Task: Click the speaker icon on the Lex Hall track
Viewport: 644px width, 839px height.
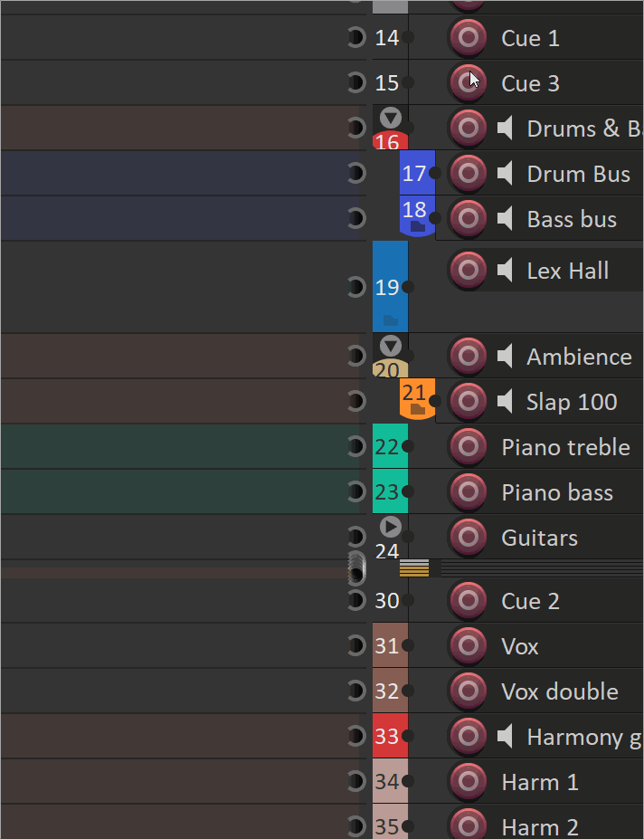Action: [507, 270]
